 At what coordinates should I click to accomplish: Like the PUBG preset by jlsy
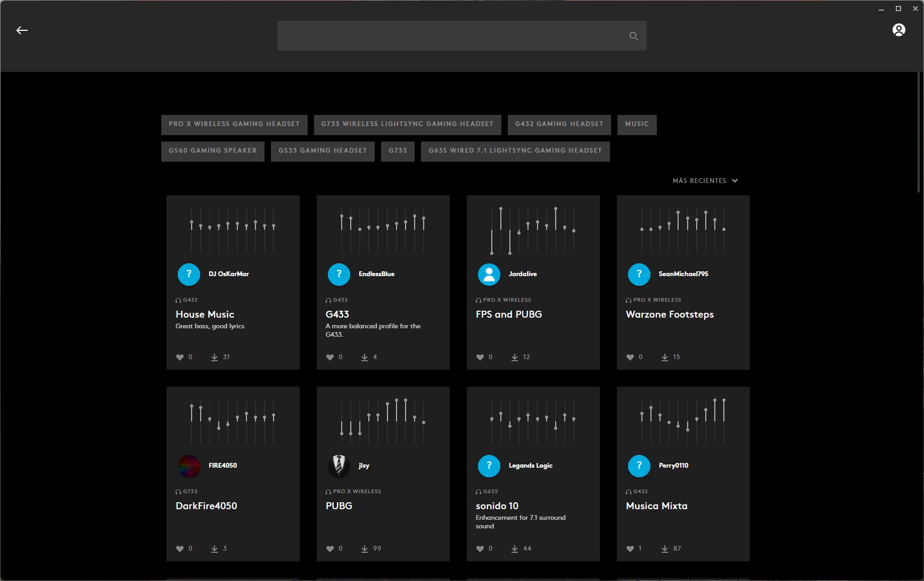(330, 549)
